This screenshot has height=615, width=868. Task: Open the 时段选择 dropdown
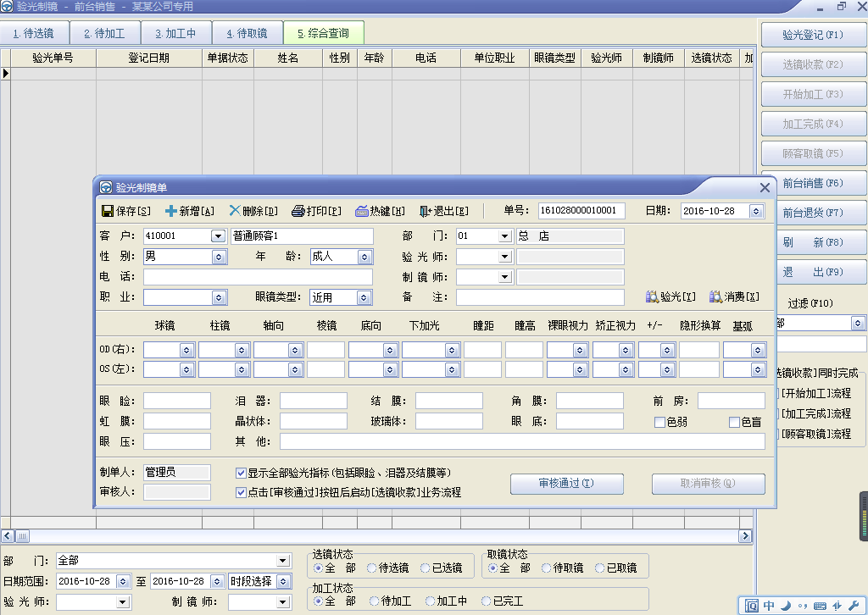(x=283, y=581)
